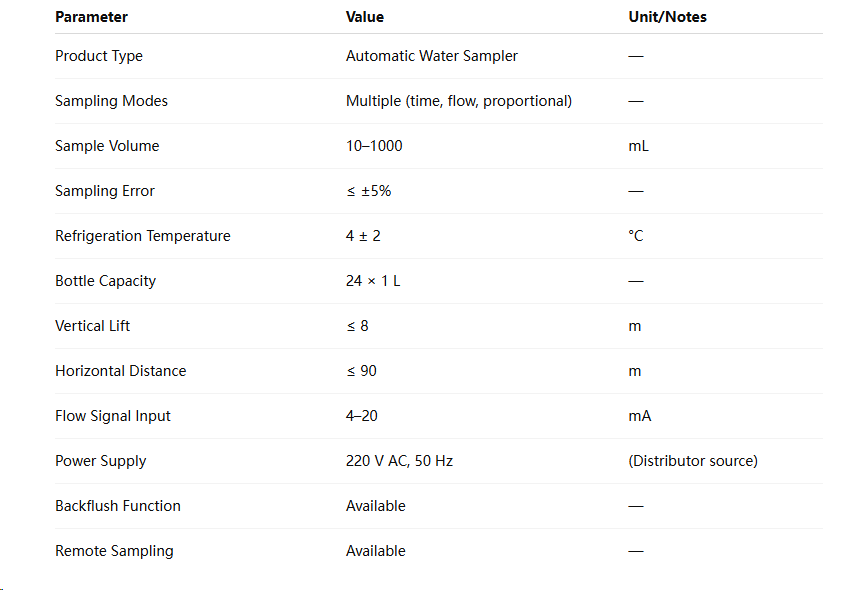
Task: Select Refrigeration Temperature label
Action: tap(143, 236)
